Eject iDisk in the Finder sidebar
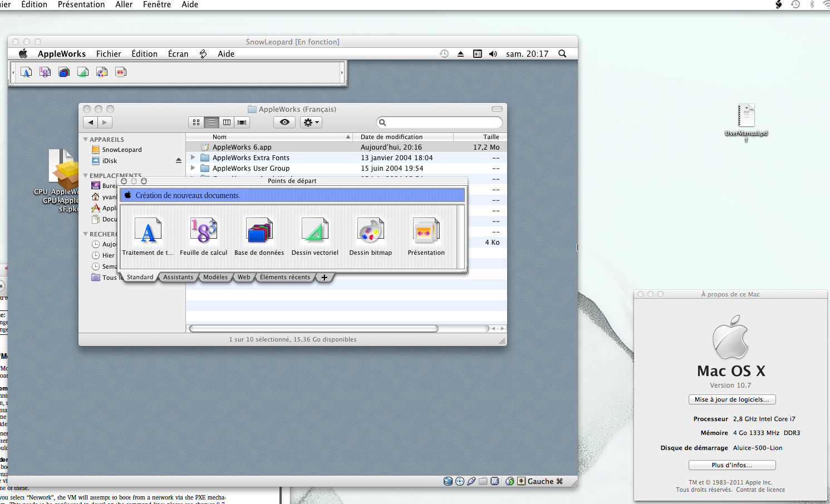The height and width of the screenshot is (504, 830). (179, 160)
